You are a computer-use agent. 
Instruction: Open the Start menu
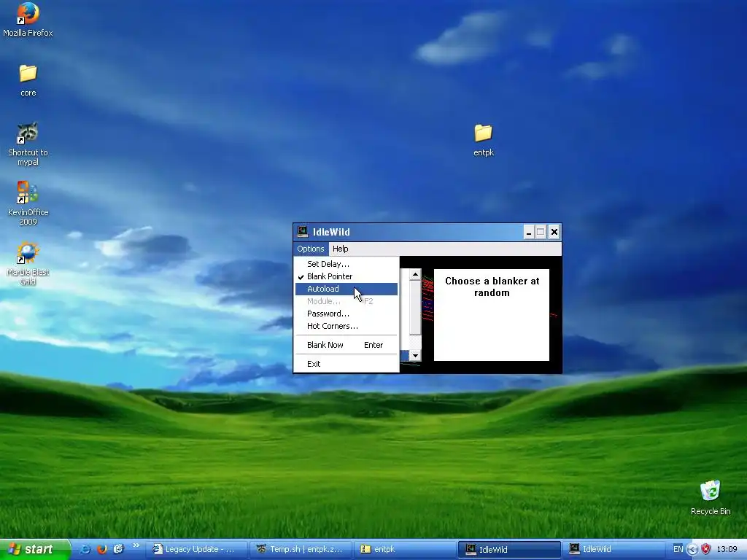pyautogui.click(x=35, y=549)
